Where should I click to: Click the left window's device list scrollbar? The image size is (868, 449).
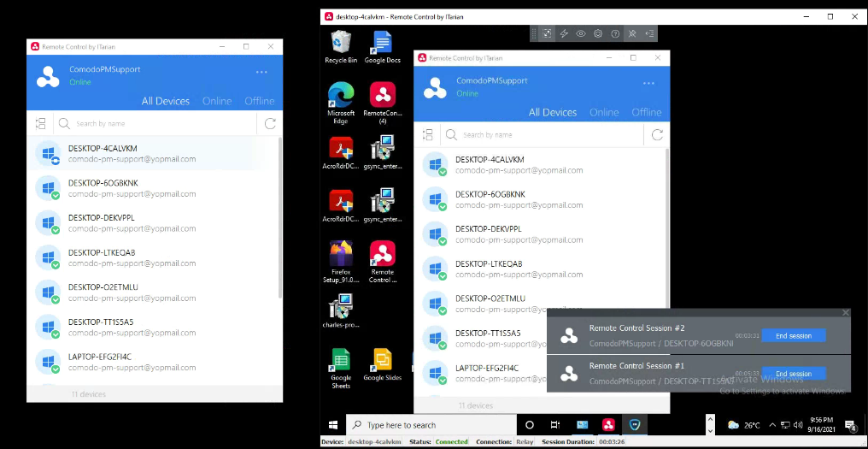(280, 219)
